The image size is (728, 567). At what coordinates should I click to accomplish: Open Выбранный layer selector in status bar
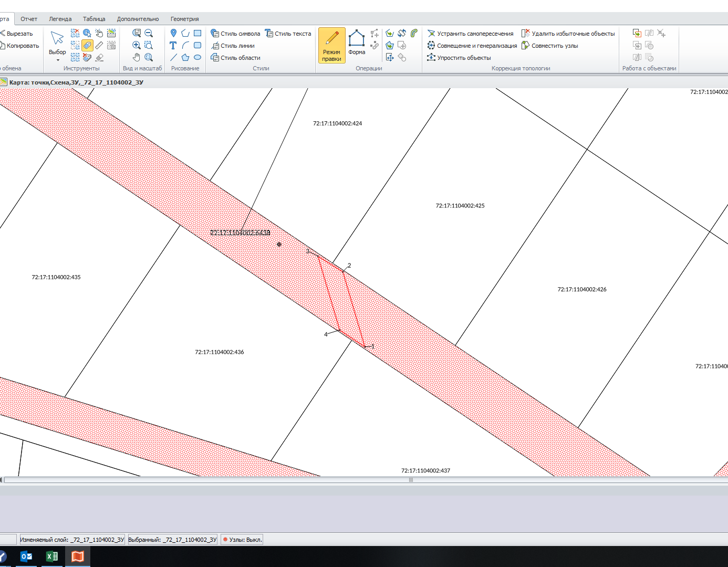click(x=172, y=540)
